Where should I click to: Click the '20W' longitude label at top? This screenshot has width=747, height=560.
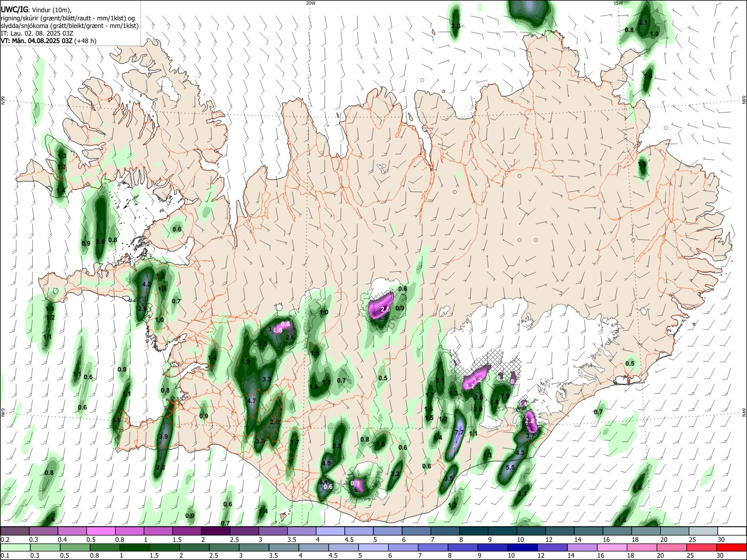pos(310,3)
